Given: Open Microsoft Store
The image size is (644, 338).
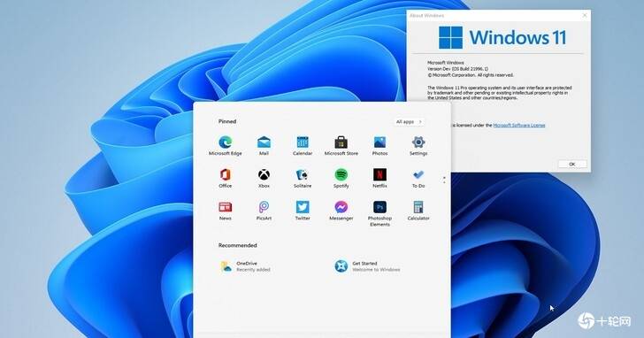Looking at the screenshot, I should (x=341, y=146).
